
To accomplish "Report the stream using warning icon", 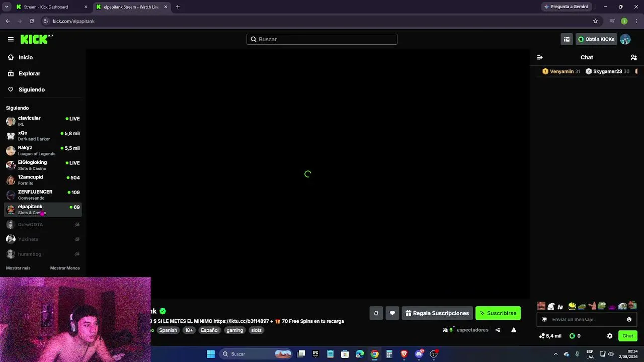I will (514, 330).
